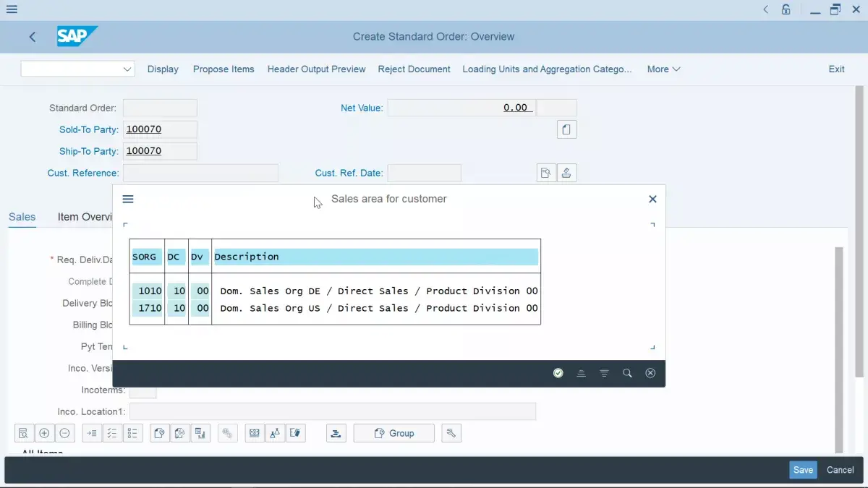868x488 pixels.
Task: Open Loading Units and Aggregation Categories
Action: point(547,69)
